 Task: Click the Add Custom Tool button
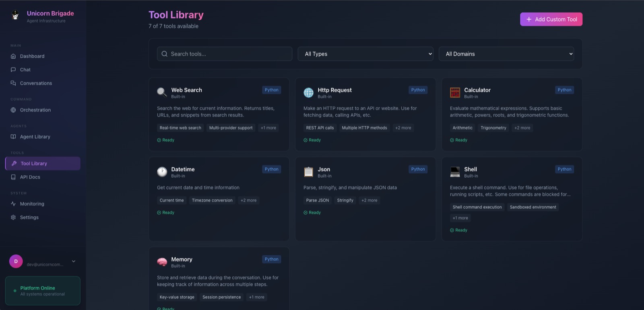[551, 19]
